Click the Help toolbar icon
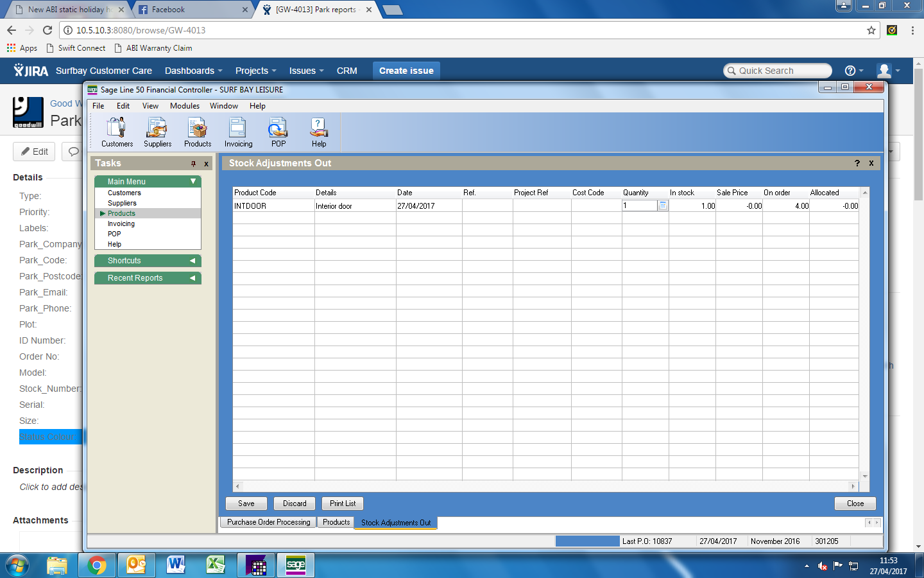This screenshot has height=578, width=924. click(319, 132)
